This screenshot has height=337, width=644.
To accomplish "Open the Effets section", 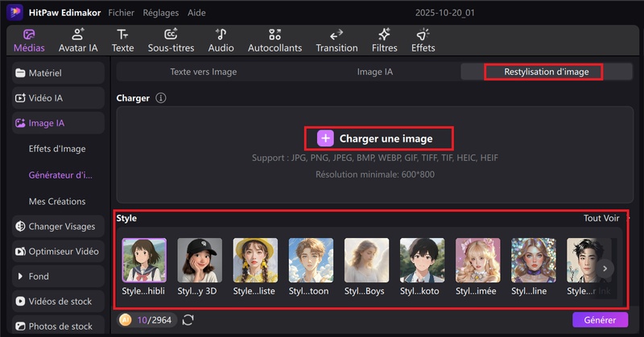I will point(423,41).
